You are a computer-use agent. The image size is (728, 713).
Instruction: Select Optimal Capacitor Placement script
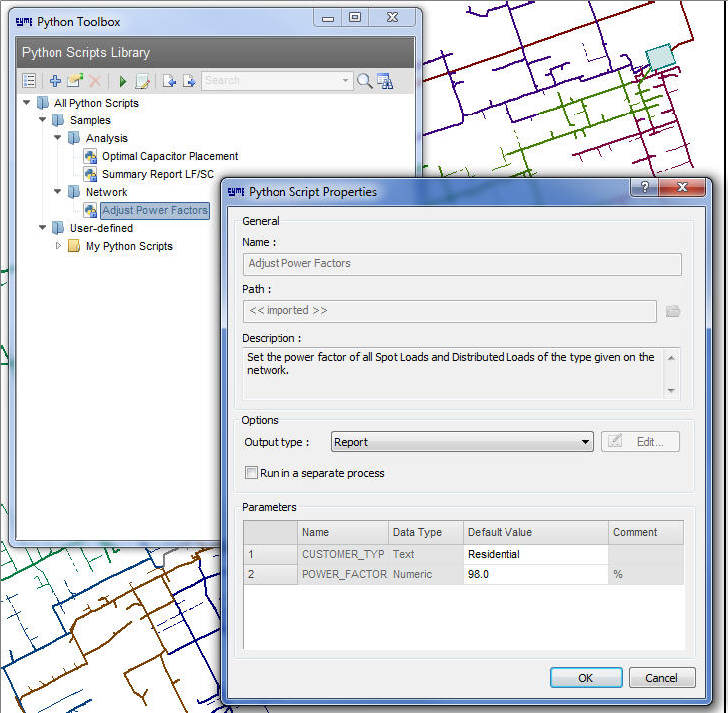coord(169,156)
